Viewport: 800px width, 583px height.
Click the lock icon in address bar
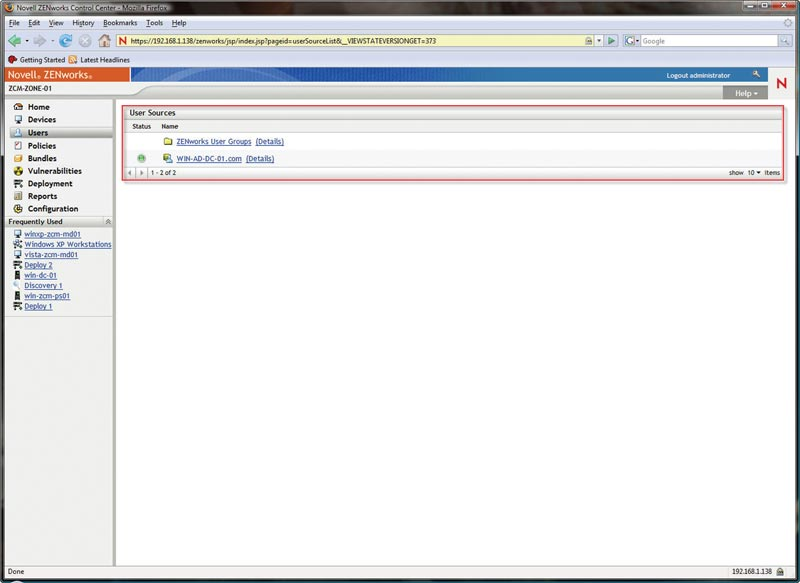[x=588, y=41]
